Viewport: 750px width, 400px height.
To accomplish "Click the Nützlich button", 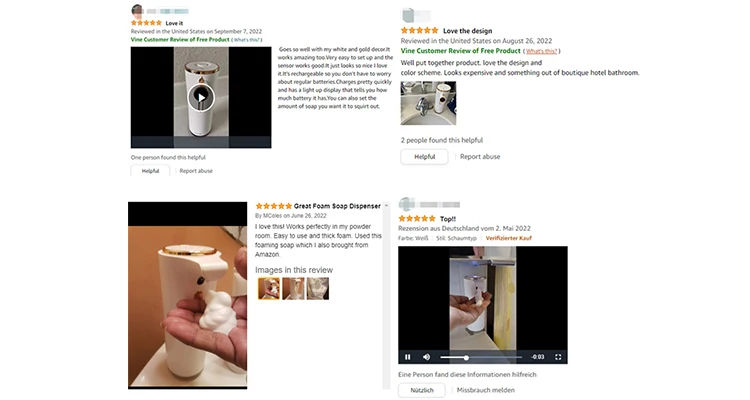I will pyautogui.click(x=422, y=390).
